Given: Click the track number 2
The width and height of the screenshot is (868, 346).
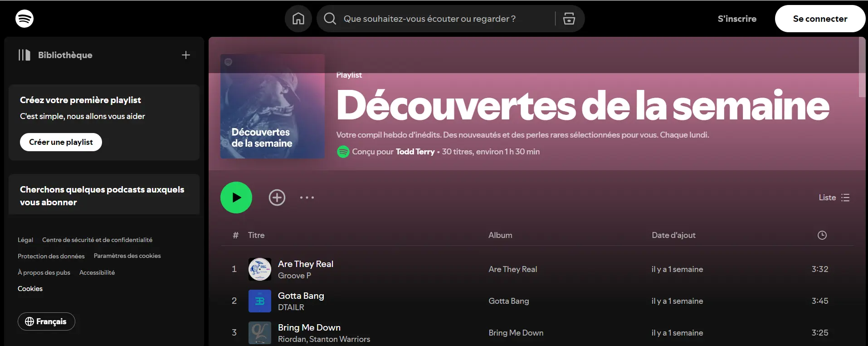Looking at the screenshot, I should [x=234, y=301].
